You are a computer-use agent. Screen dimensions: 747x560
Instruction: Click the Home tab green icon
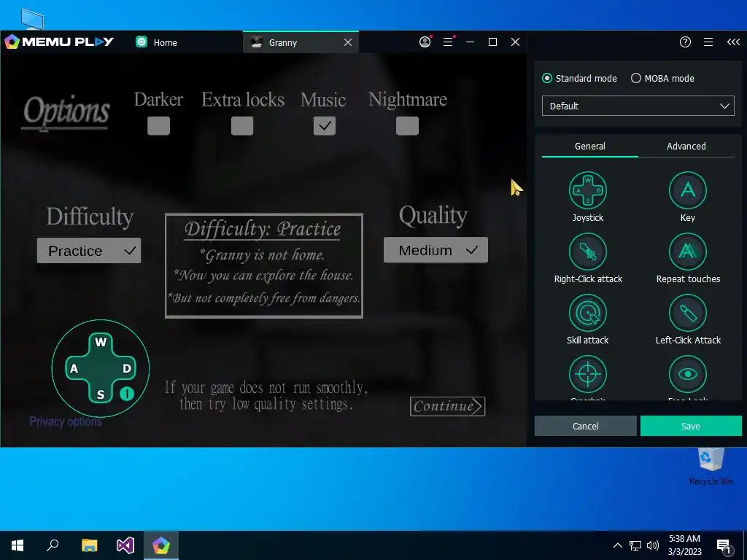142,42
